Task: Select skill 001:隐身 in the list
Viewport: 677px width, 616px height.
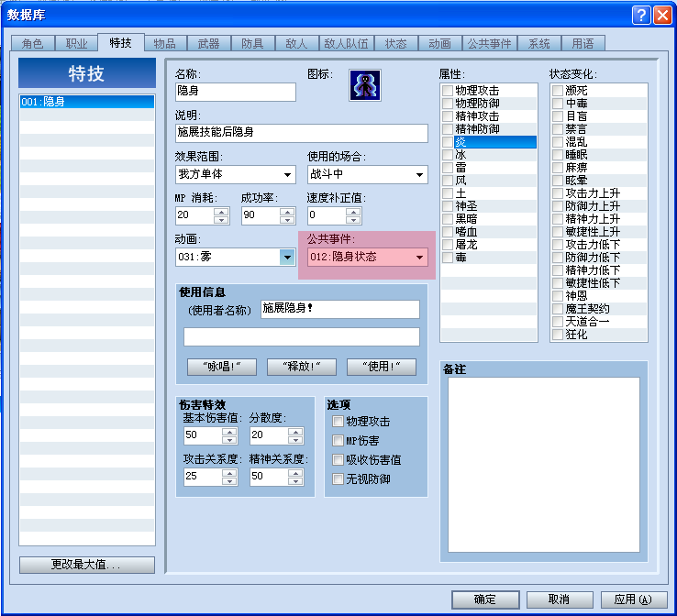Action: click(x=87, y=102)
